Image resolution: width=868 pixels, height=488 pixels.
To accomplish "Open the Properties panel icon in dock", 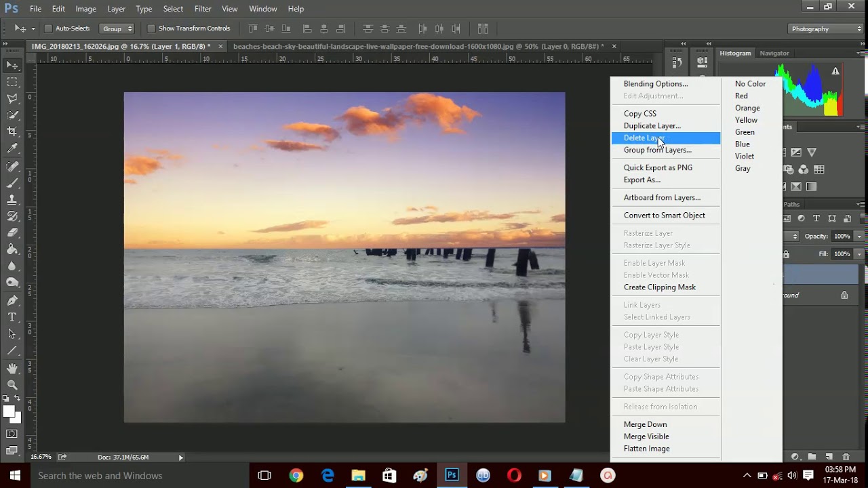I will point(702,62).
